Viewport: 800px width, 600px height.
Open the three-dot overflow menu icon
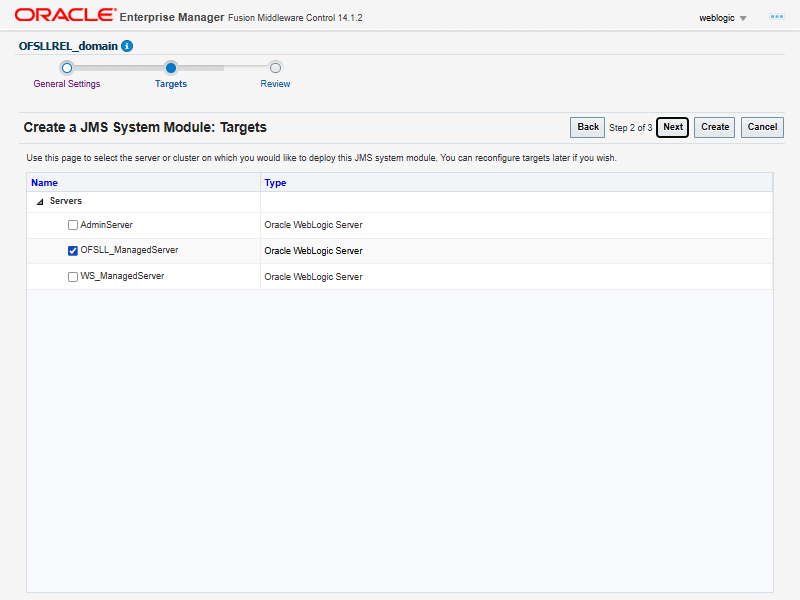click(777, 17)
